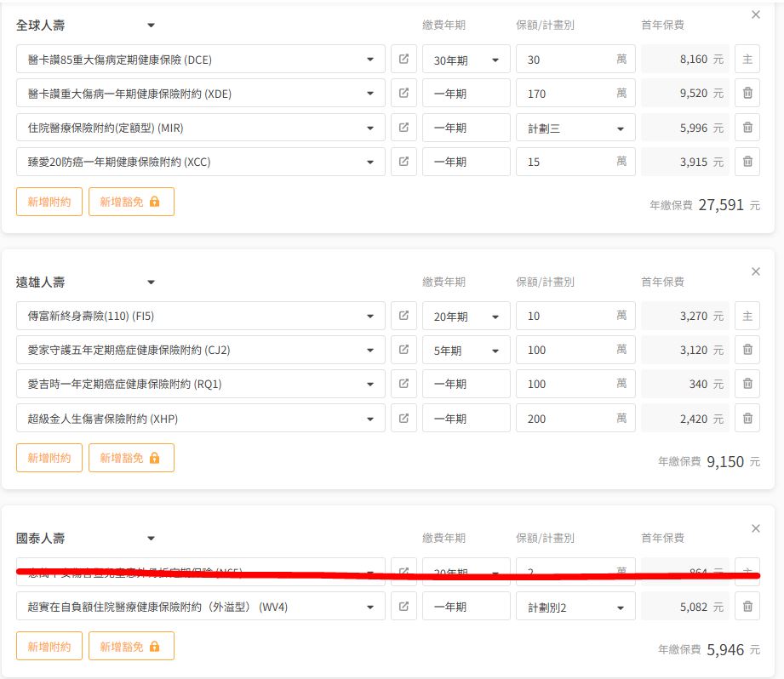
Task: Delete the WV4 rider row
Action: click(x=747, y=606)
